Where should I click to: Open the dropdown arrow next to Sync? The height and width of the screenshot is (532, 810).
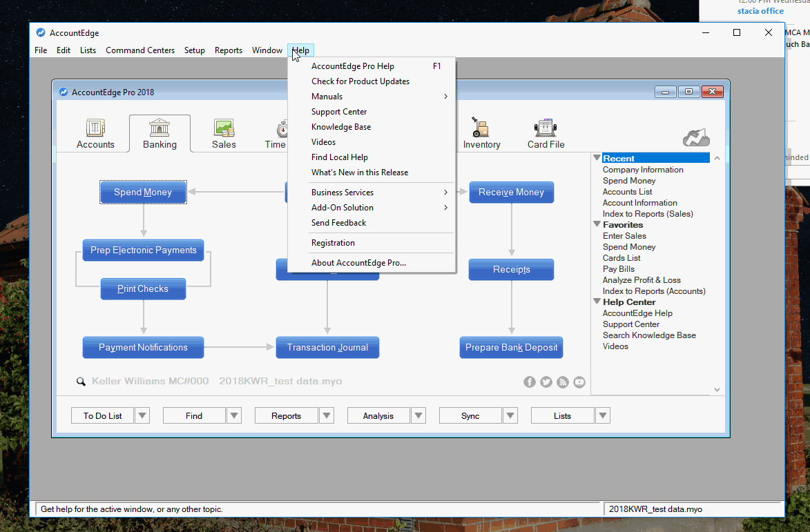[510, 415]
